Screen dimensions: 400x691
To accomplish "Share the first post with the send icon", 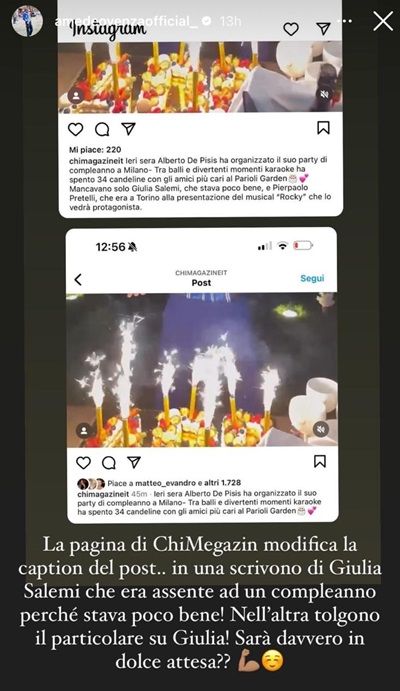I will [128, 128].
